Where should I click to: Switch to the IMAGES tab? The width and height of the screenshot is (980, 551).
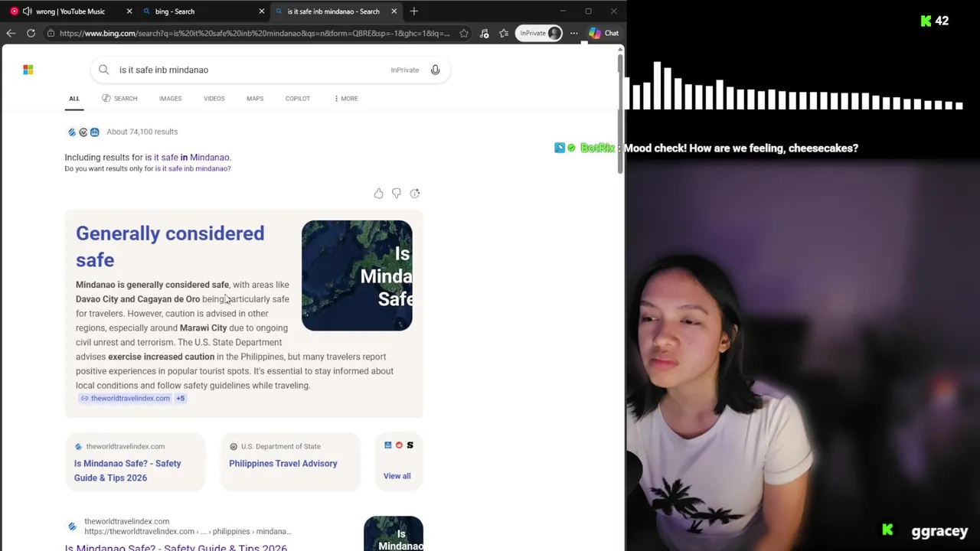click(x=170, y=99)
